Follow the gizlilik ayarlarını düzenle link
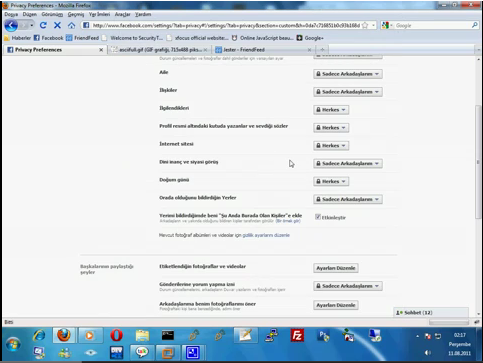 click(266, 235)
